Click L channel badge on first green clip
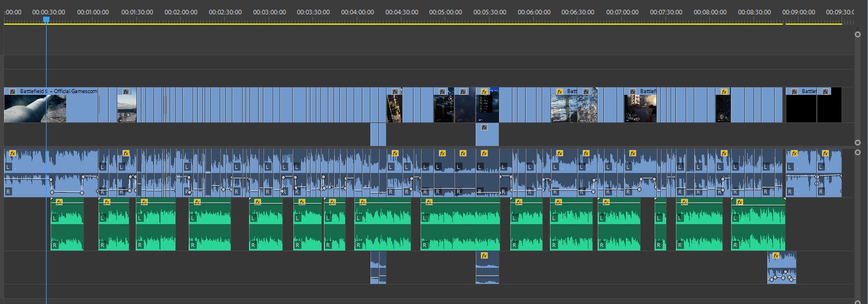Screen dimensions: 868x304 [x=55, y=218]
